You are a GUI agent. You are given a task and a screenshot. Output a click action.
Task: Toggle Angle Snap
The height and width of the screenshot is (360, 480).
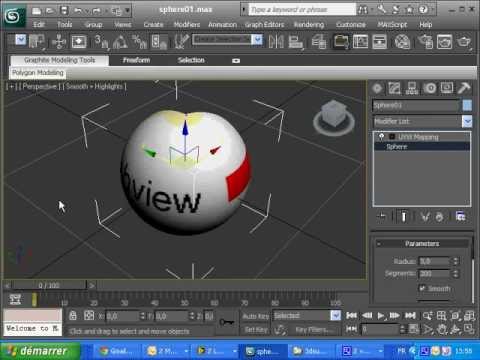click(120, 42)
